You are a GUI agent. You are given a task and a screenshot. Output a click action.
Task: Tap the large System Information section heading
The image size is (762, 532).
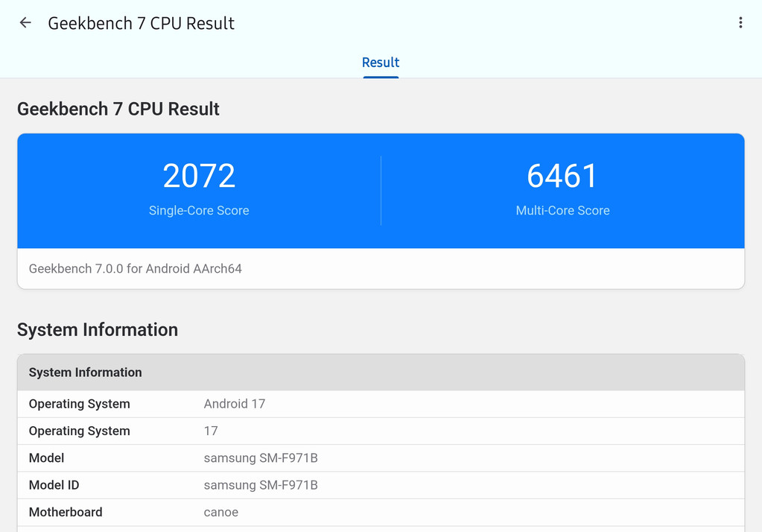click(97, 329)
